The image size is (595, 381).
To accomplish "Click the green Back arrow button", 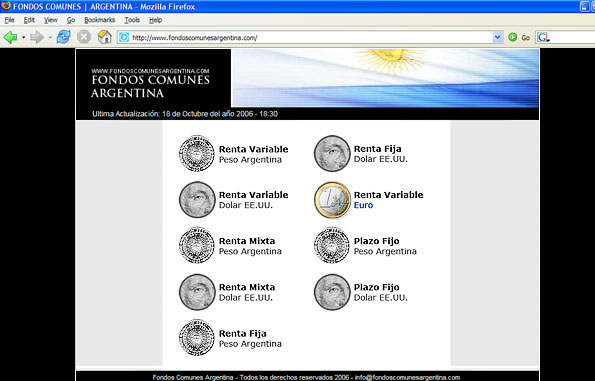I will tap(10, 37).
